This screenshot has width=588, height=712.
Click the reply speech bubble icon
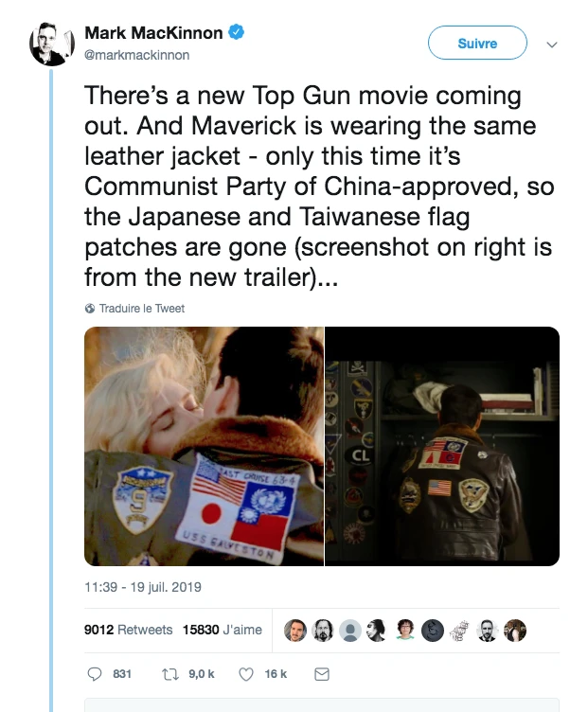[95, 674]
